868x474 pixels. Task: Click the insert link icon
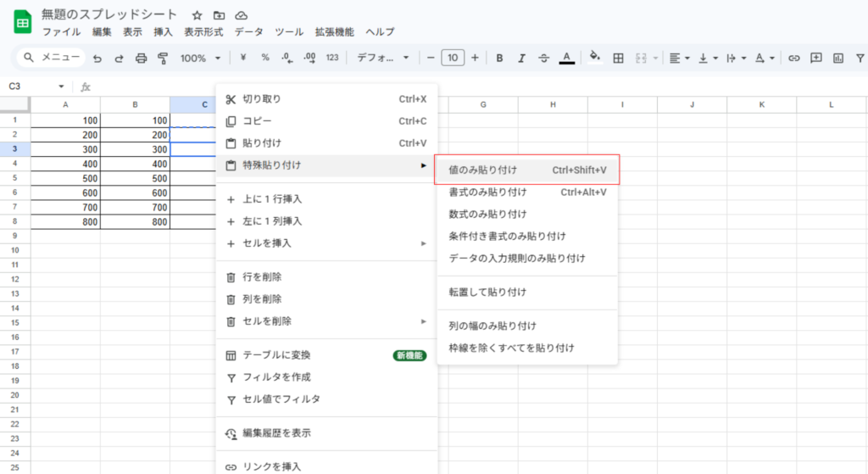tap(794, 59)
